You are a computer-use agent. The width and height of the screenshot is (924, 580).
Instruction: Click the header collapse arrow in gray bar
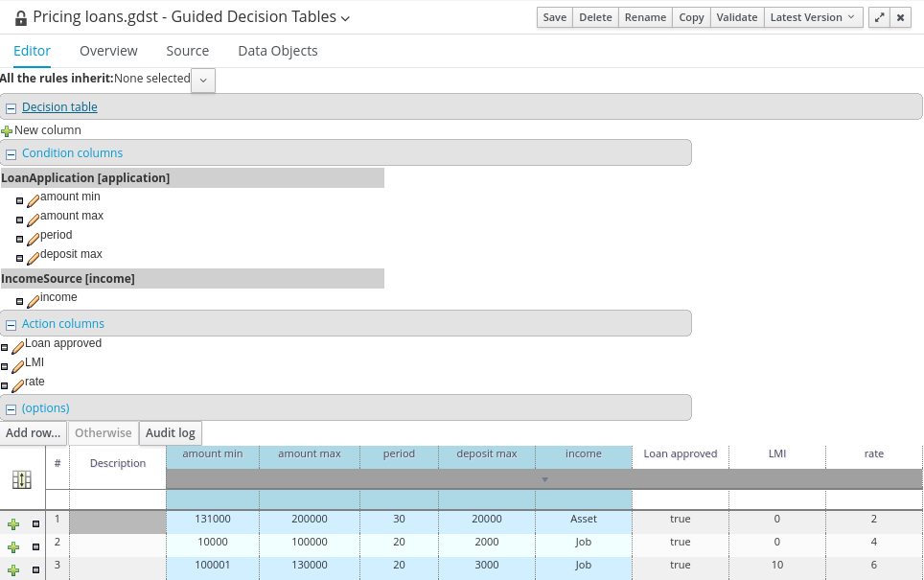point(544,479)
